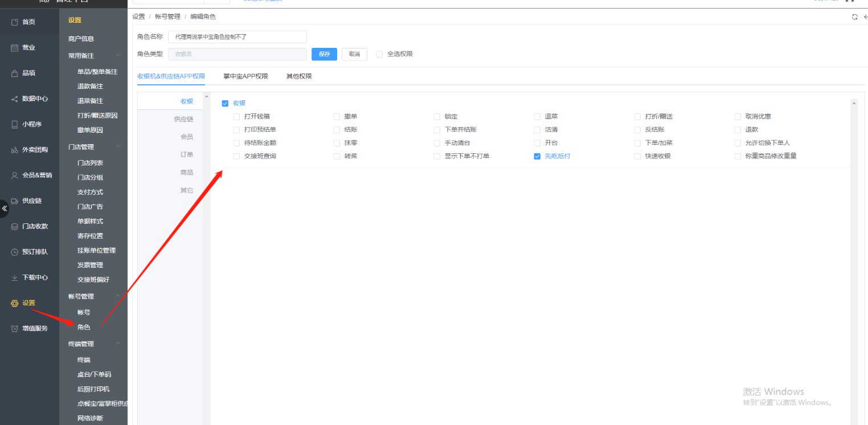The image size is (868, 425).
Task: Select the 供应链 truck icon
Action: tap(15, 201)
